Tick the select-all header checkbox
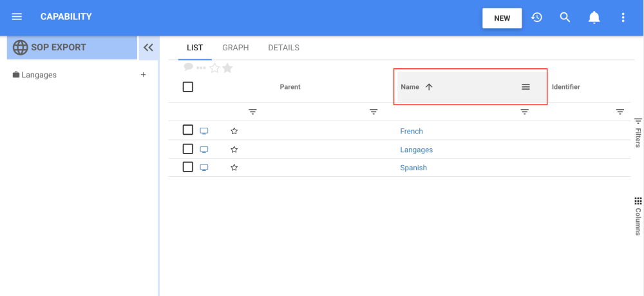644x296 pixels. 188,87
